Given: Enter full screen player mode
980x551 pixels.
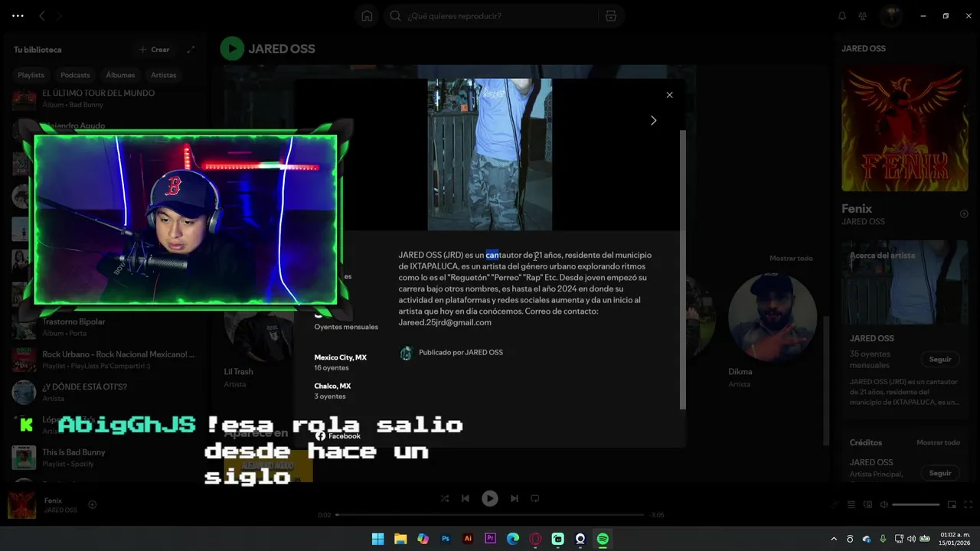Looking at the screenshot, I should click(x=968, y=505).
